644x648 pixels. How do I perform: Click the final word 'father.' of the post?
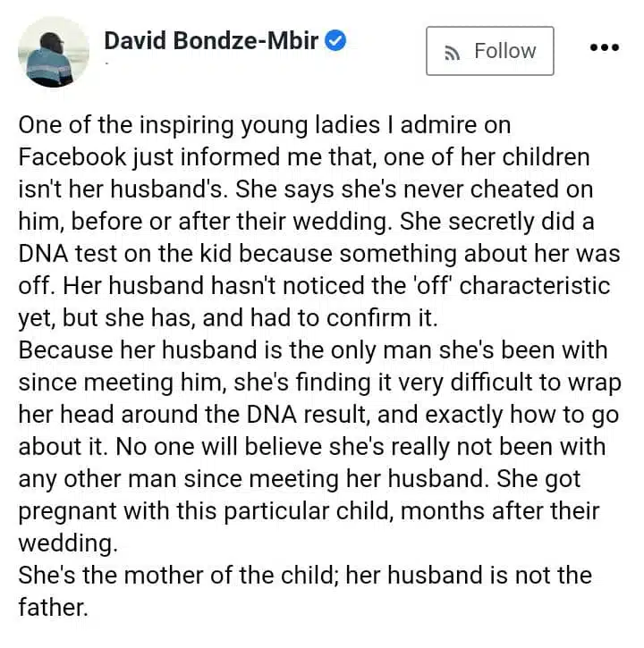coord(53,608)
